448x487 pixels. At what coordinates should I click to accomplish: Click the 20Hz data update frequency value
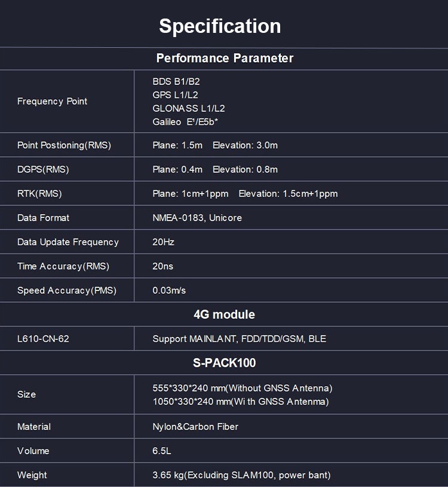[x=163, y=242]
